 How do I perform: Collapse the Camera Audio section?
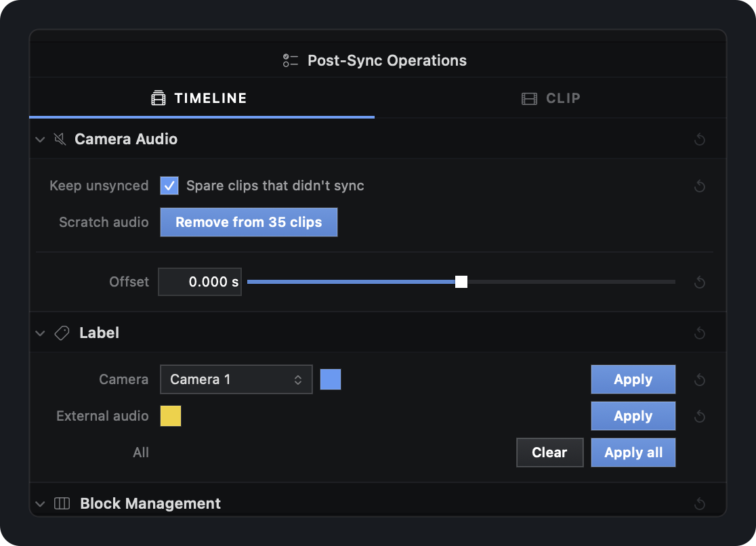tap(40, 140)
